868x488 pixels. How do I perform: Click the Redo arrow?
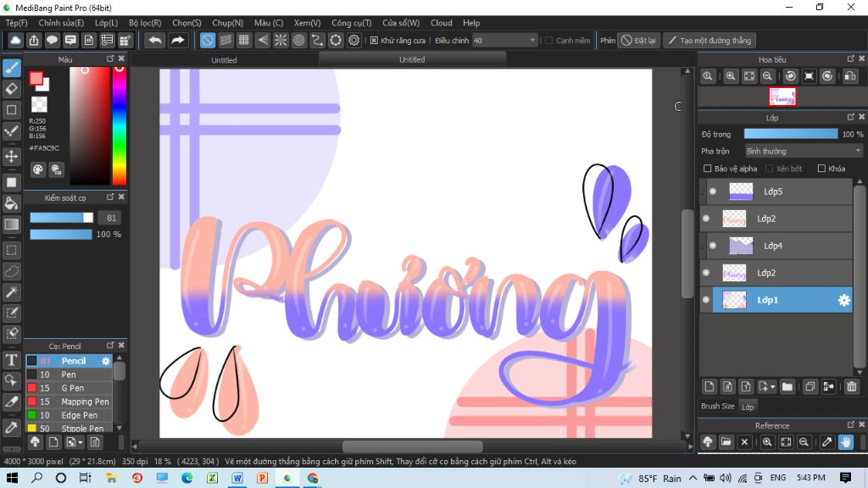(x=178, y=41)
